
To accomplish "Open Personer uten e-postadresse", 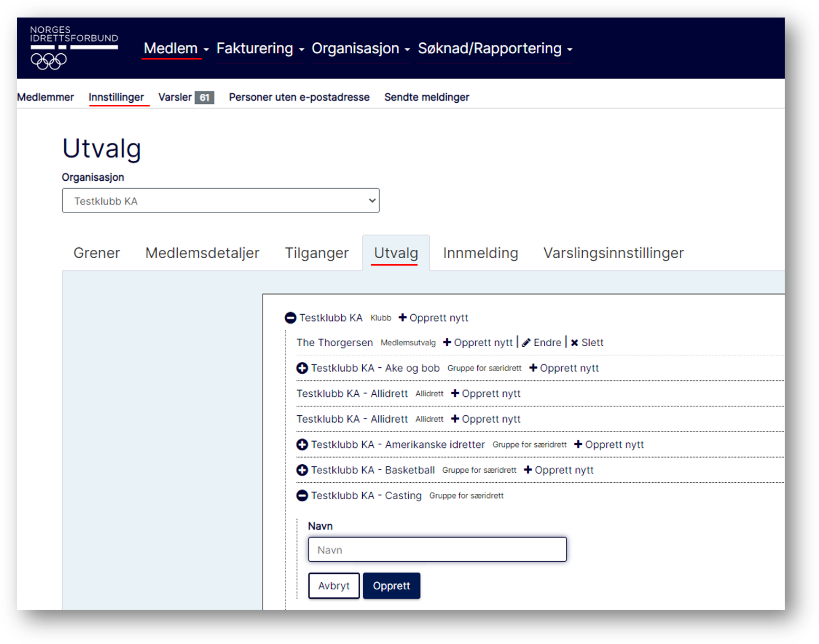I will [x=299, y=97].
